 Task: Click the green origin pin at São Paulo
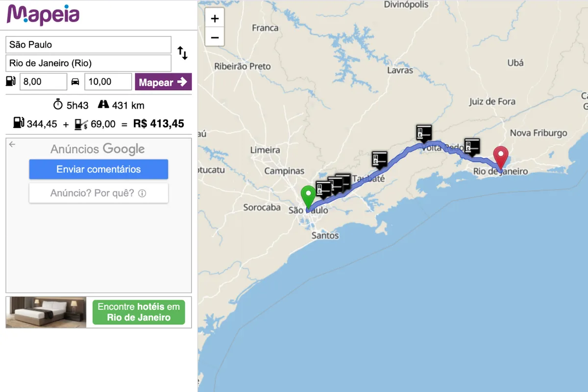(308, 197)
